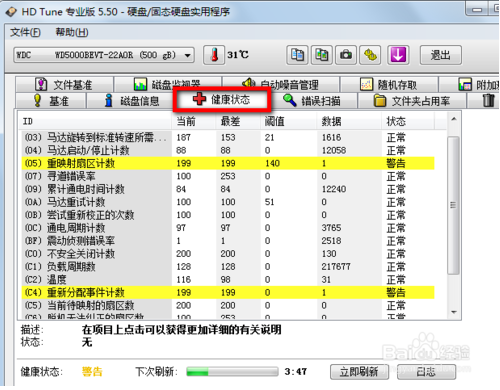Switch to the 基准 tab
This screenshot has height=390, width=500.
coord(51,101)
